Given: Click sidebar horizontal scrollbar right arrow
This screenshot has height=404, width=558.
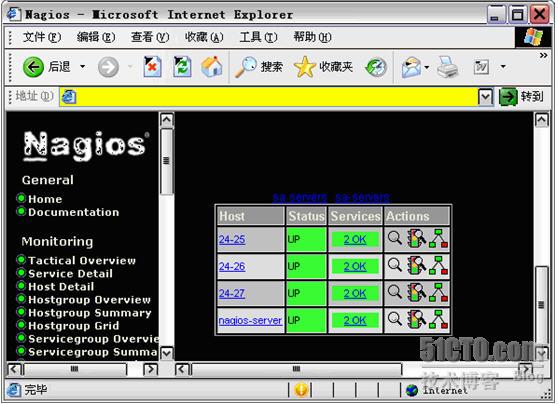Looking at the screenshot, I should (150, 369).
